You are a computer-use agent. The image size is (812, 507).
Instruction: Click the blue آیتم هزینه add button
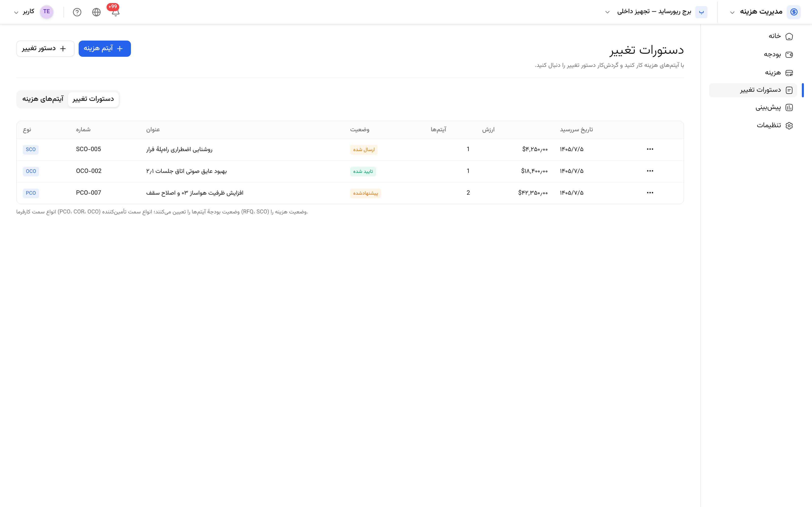[x=105, y=49]
